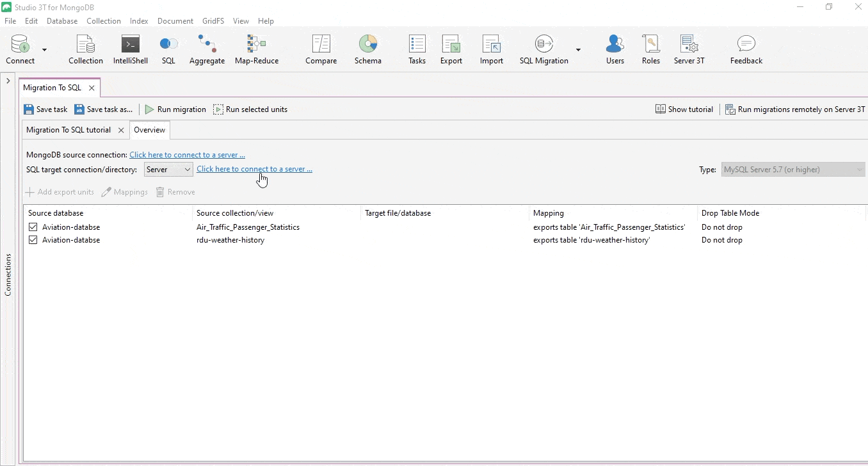
Task: Open the GridFS menu
Action: click(213, 21)
